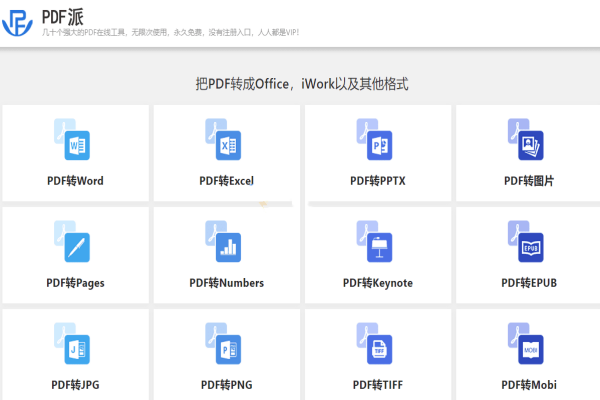Click the section heading about Office and iWork
This screenshot has width=600, height=400.
(x=301, y=84)
